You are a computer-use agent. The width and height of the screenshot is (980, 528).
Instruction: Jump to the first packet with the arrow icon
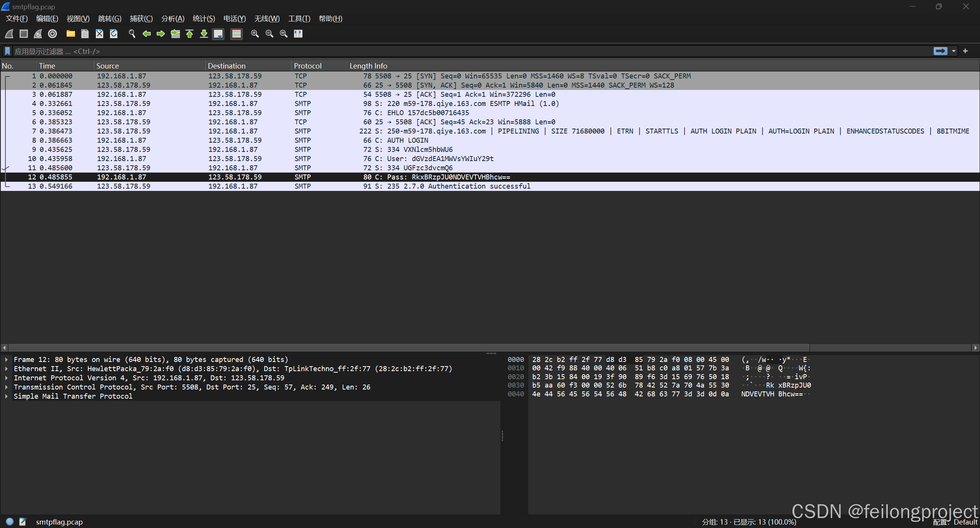pyautogui.click(x=189, y=34)
